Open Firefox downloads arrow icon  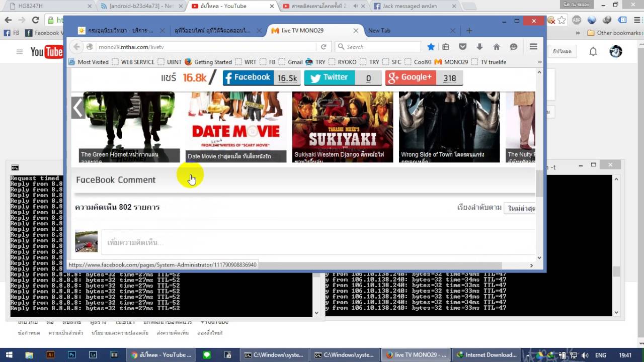click(479, 47)
